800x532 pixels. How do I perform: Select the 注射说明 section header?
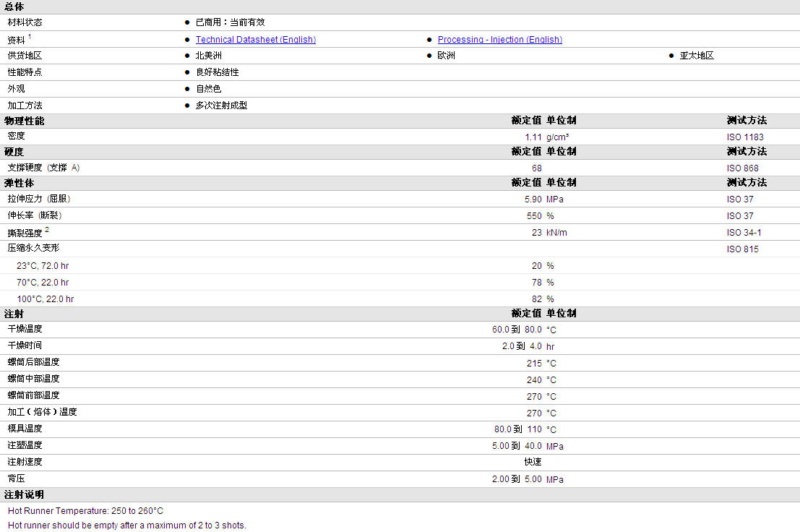[24, 494]
